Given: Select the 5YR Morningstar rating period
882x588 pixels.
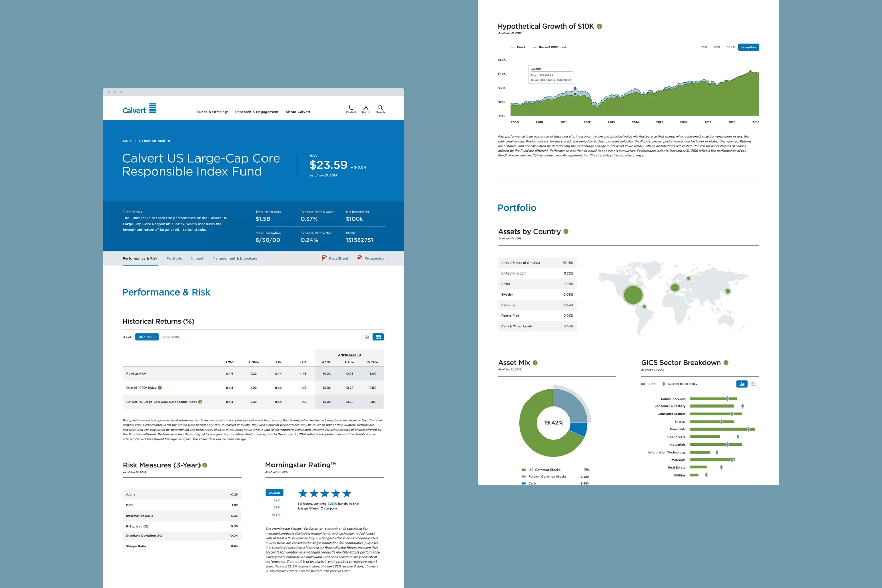Looking at the screenshot, I should coord(276,507).
